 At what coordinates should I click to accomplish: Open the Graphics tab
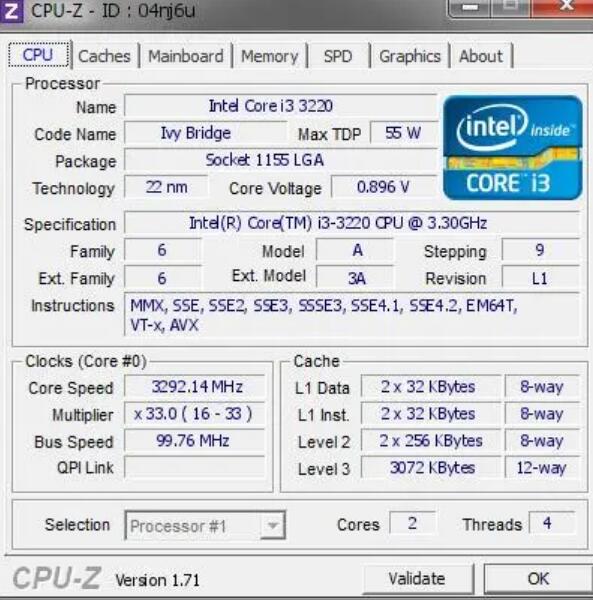[410, 56]
